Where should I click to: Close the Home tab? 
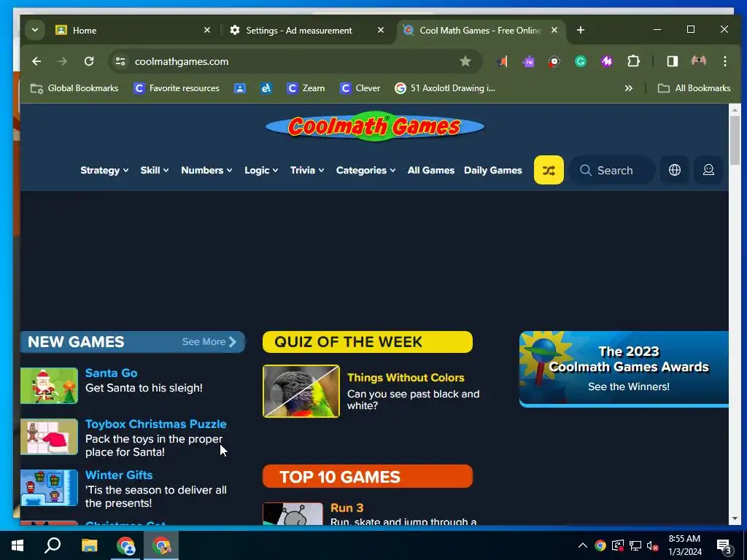click(x=206, y=30)
